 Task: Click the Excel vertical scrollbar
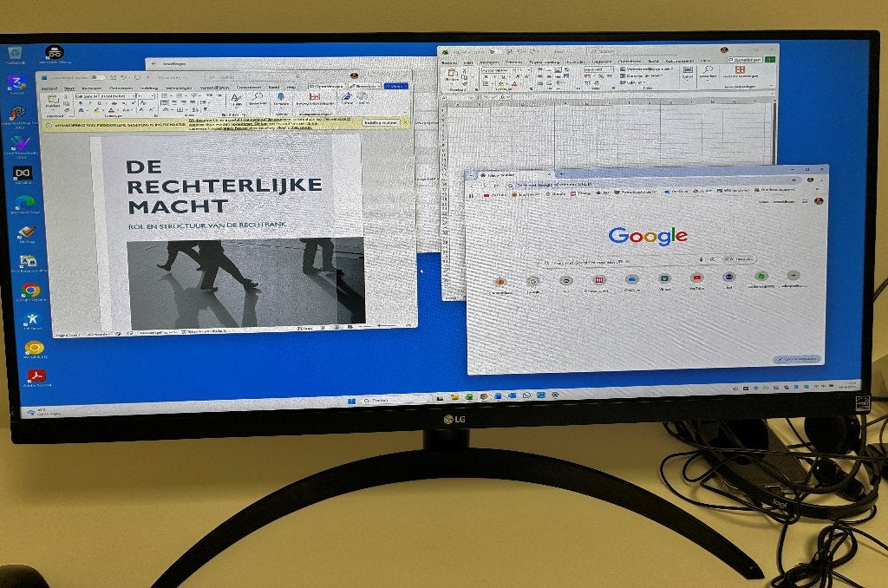point(774,132)
